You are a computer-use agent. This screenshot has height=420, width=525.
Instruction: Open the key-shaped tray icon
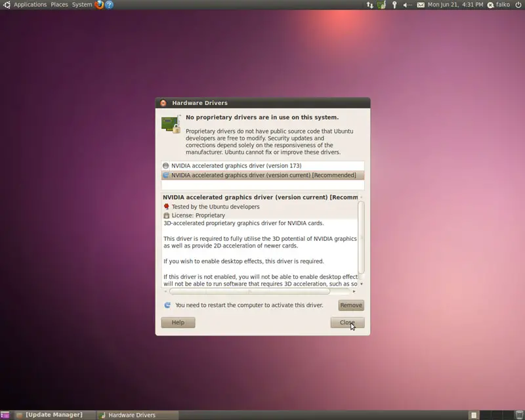(x=394, y=5)
